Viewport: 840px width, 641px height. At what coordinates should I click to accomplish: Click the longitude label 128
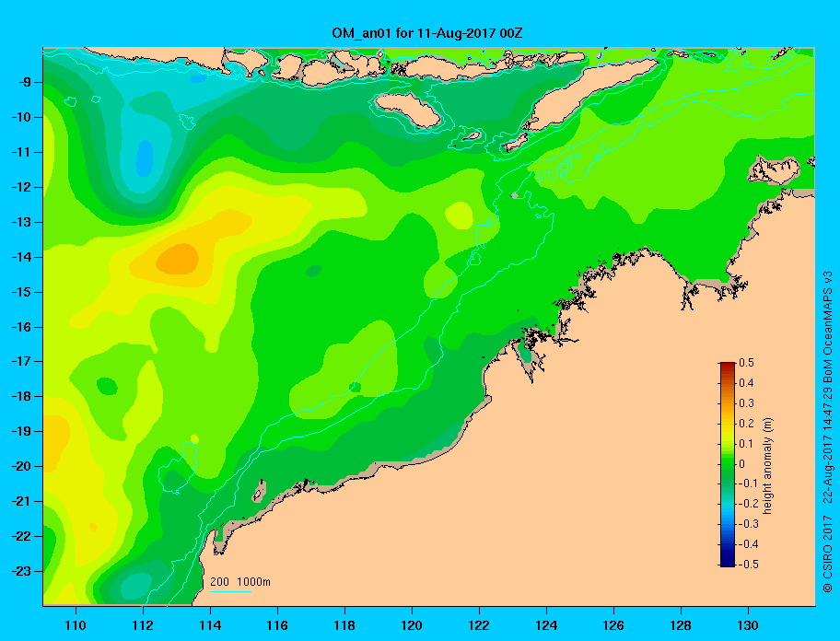(681, 625)
